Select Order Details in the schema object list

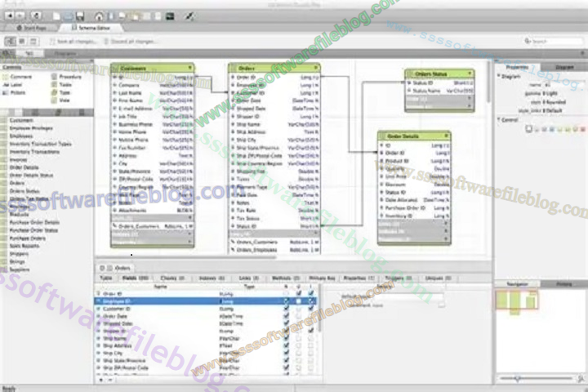pos(24,167)
